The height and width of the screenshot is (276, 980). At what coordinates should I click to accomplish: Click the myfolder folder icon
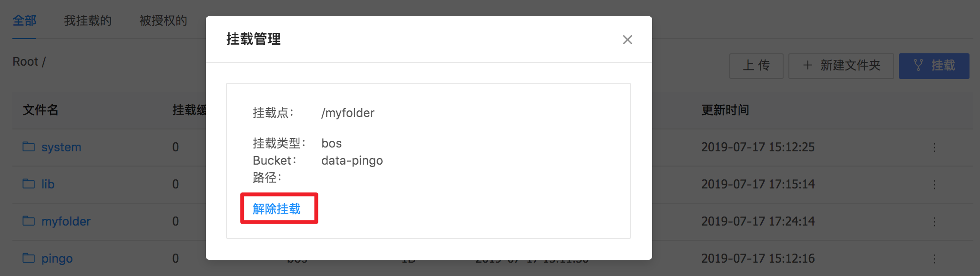point(29,221)
